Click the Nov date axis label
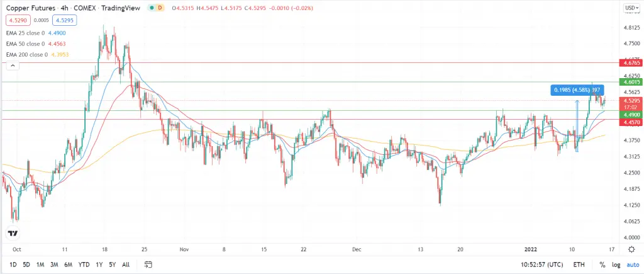Viewport: 644px width, 274px height. pyautogui.click(x=184, y=249)
